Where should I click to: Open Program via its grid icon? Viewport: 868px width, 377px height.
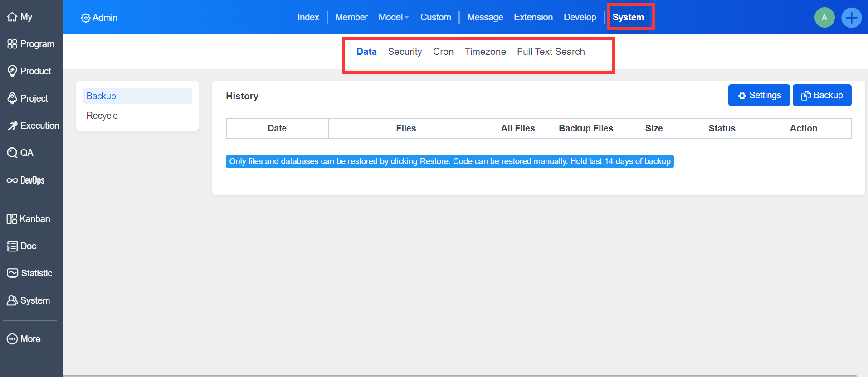pos(12,44)
